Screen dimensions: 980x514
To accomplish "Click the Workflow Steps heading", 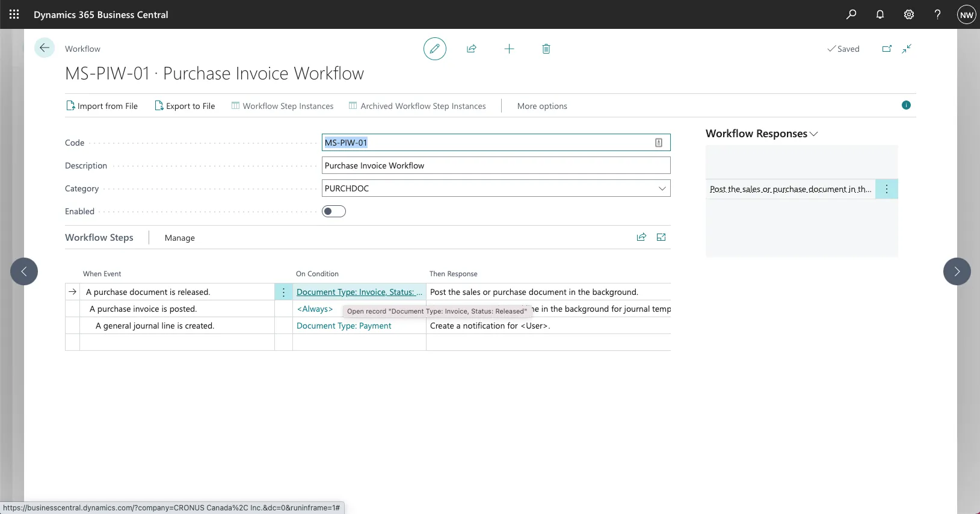I will click(99, 237).
